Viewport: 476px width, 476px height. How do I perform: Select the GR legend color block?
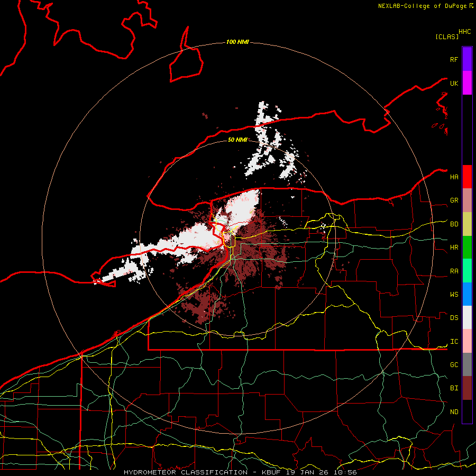[467, 200]
